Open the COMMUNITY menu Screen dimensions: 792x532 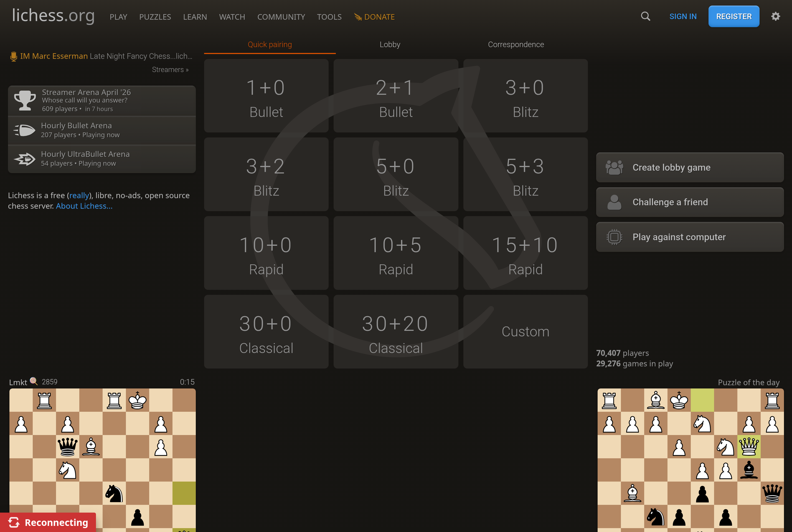click(x=281, y=17)
